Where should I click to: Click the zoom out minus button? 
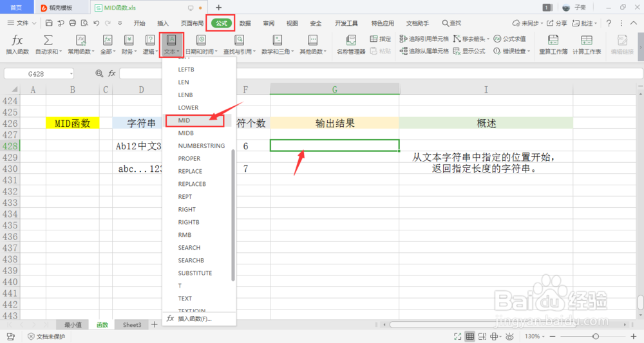[553, 337]
